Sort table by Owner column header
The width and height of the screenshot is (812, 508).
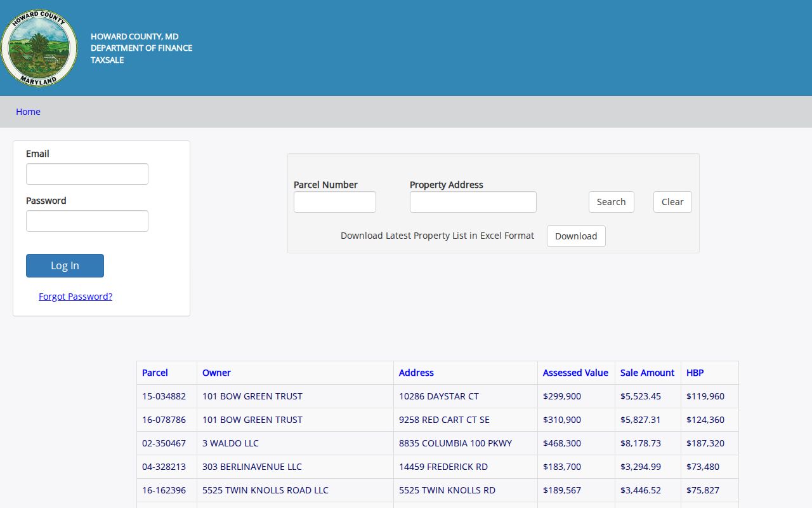point(216,373)
